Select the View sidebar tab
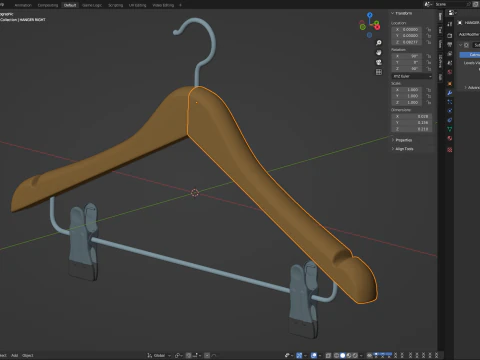The image size is (480, 360). [x=440, y=44]
